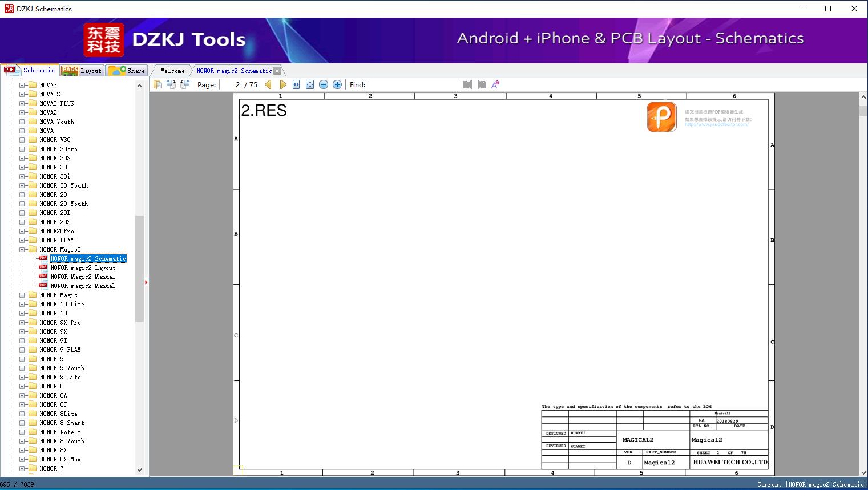Open the Share panel tab
The image size is (868, 490).
coord(127,71)
